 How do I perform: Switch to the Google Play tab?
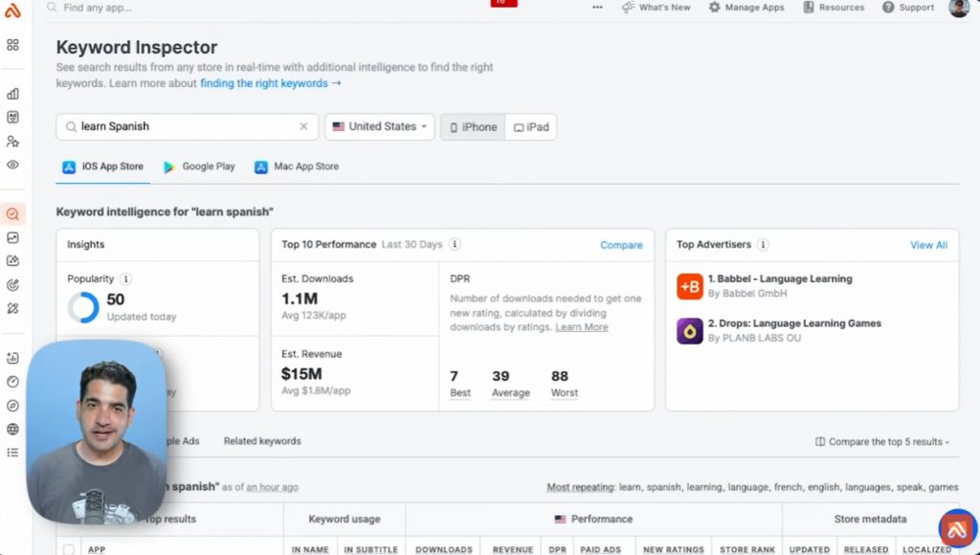pos(199,166)
